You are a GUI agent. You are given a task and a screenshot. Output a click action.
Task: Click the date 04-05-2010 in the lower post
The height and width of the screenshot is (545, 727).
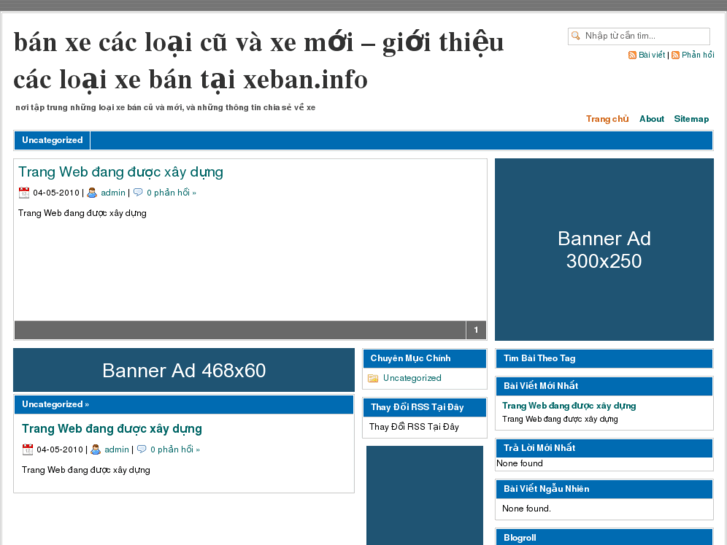(60, 449)
